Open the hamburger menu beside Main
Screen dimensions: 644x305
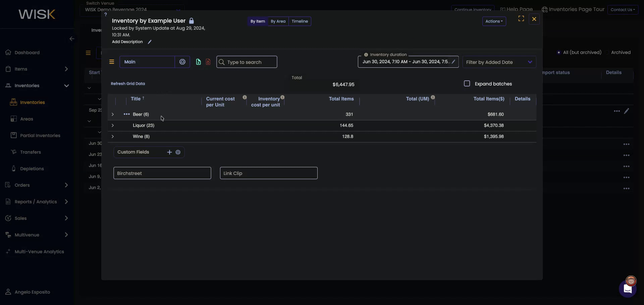(112, 62)
